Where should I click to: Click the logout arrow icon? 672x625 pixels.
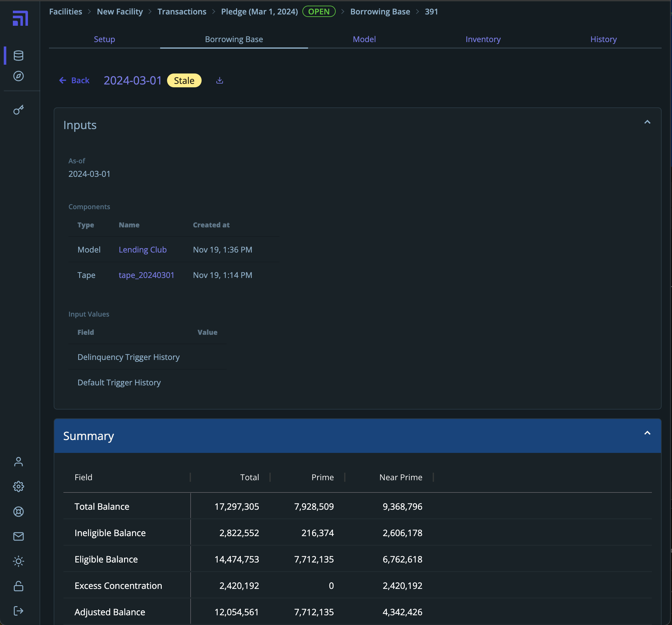[x=18, y=611]
